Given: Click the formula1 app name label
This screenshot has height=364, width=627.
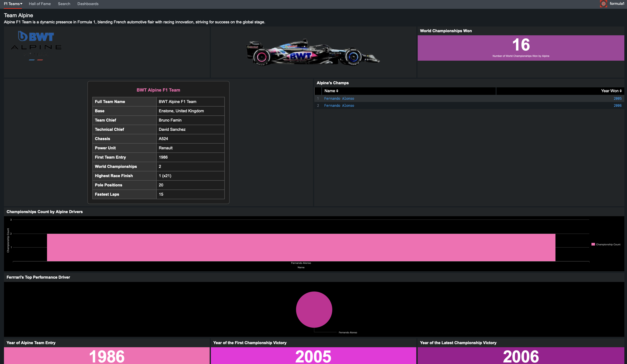Looking at the screenshot, I should point(617,4).
